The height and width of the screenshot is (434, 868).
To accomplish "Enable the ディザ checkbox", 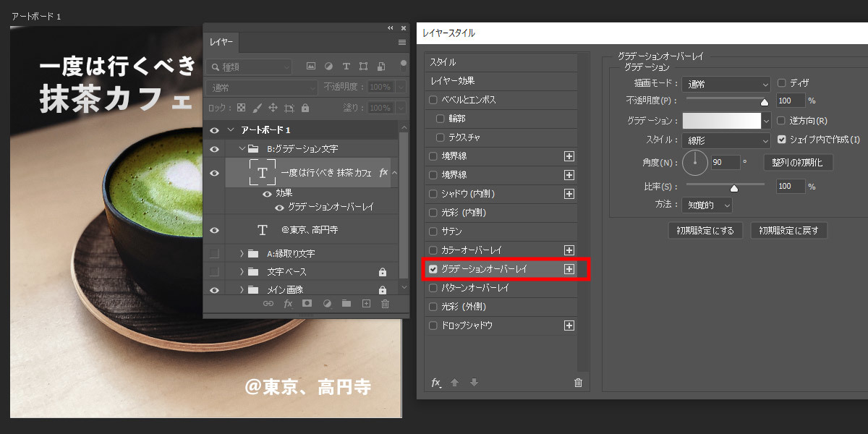I will pos(781,83).
